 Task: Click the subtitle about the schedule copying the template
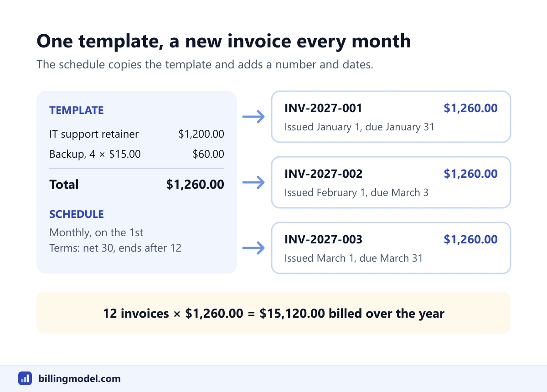click(x=205, y=64)
